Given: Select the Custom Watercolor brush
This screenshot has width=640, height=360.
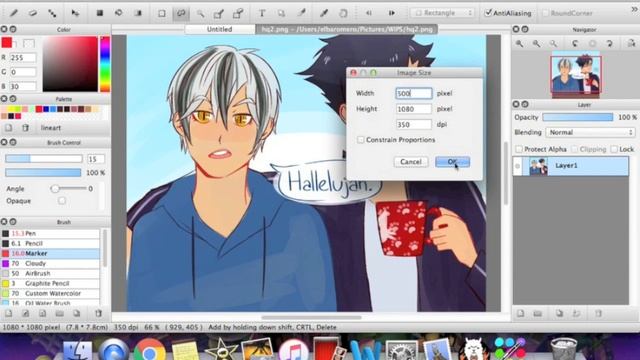Looking at the screenshot, I should pos(50,293).
